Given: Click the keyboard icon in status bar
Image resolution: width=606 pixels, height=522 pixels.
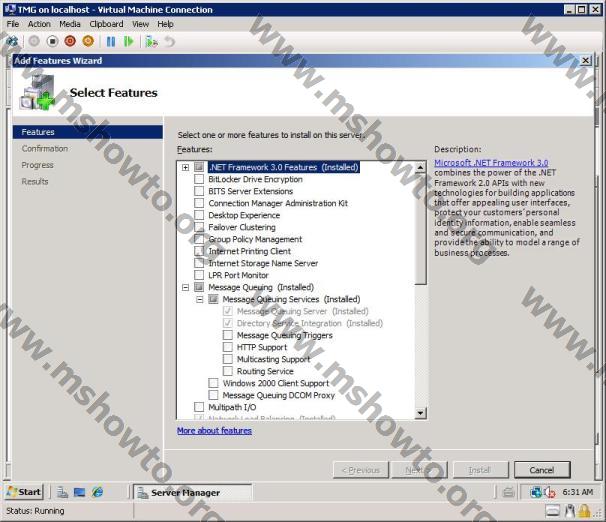Looking at the screenshot, I should coord(553,511).
